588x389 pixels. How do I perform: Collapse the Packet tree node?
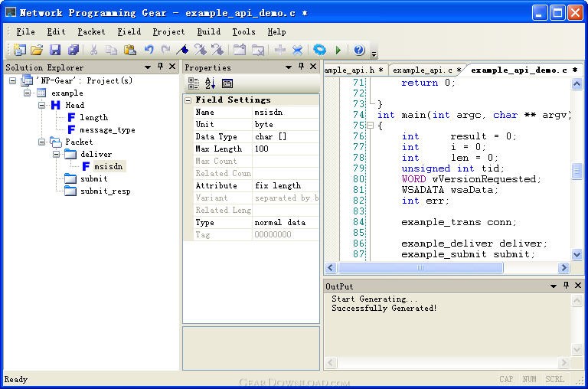point(41,142)
